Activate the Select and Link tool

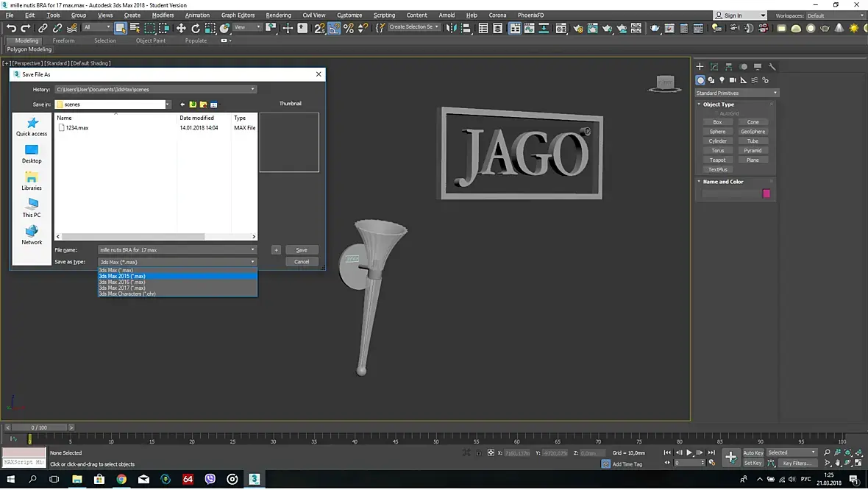tap(43, 28)
